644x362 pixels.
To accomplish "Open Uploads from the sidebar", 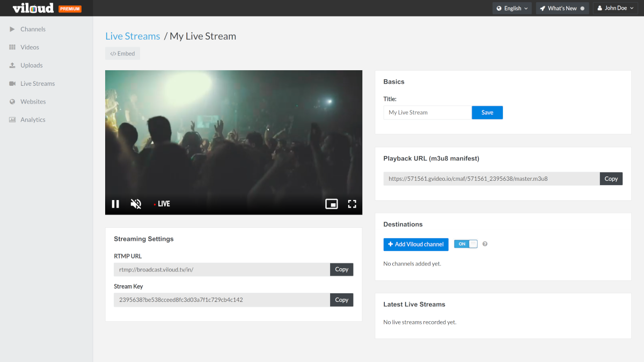I will coord(31,65).
